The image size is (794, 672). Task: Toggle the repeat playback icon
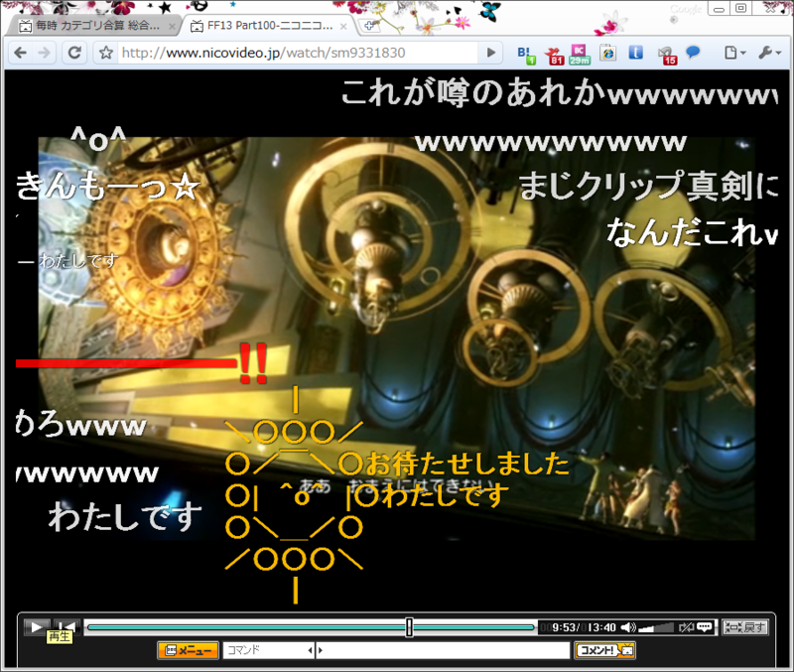coord(686,627)
